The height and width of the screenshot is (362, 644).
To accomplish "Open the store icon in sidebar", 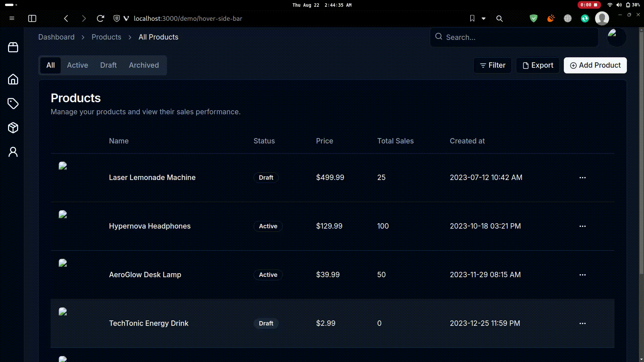I will click(13, 47).
